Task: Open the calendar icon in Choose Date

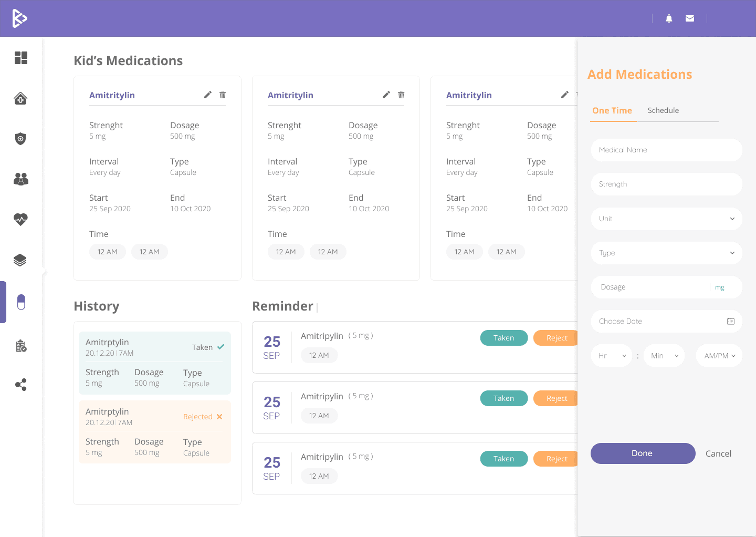Action: 731,321
